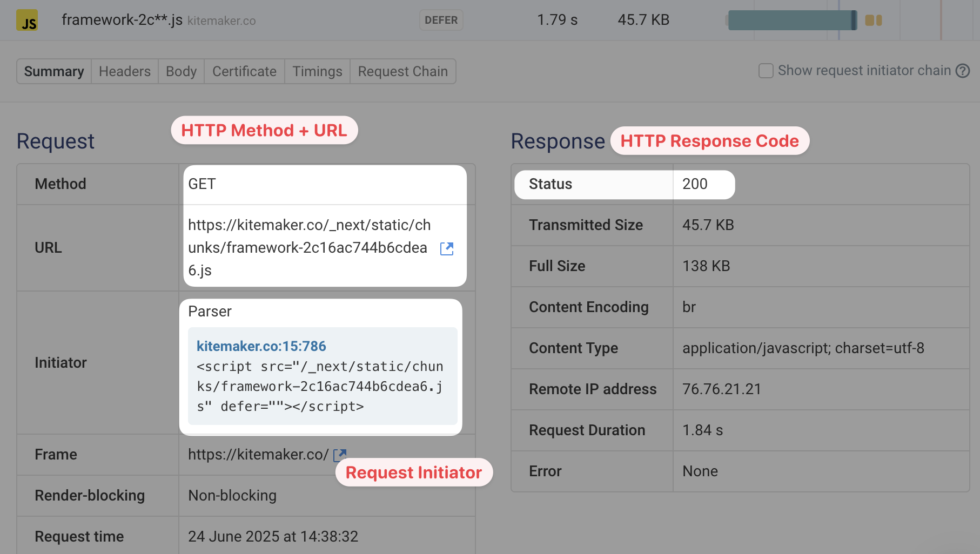Image resolution: width=980 pixels, height=554 pixels.
Task: Click the Initiator row label
Action: tap(61, 363)
